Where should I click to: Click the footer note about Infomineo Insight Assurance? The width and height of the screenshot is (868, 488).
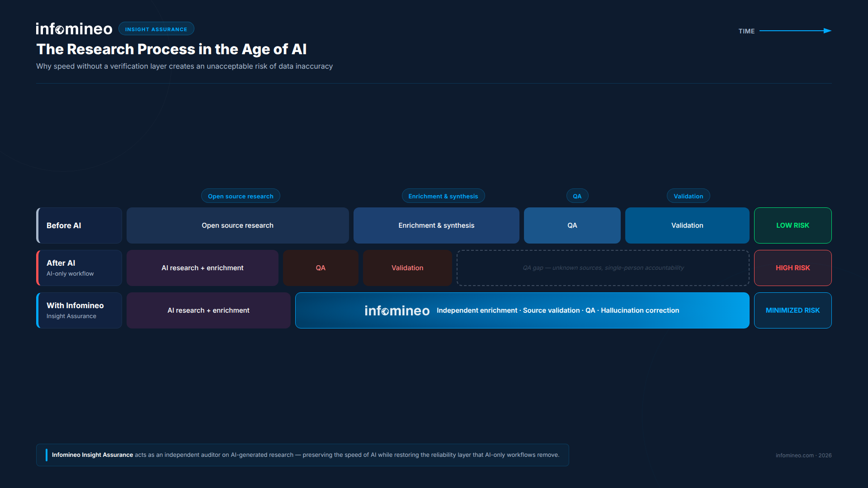point(302,455)
